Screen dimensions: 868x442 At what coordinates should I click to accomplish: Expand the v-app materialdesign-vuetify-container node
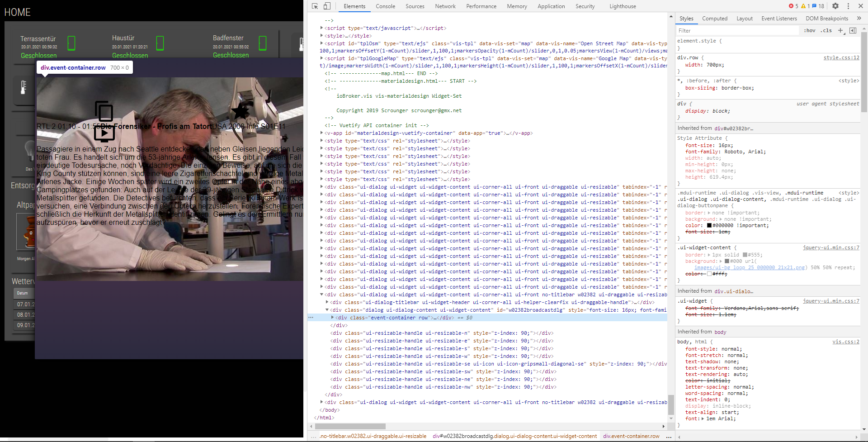tap(322, 133)
